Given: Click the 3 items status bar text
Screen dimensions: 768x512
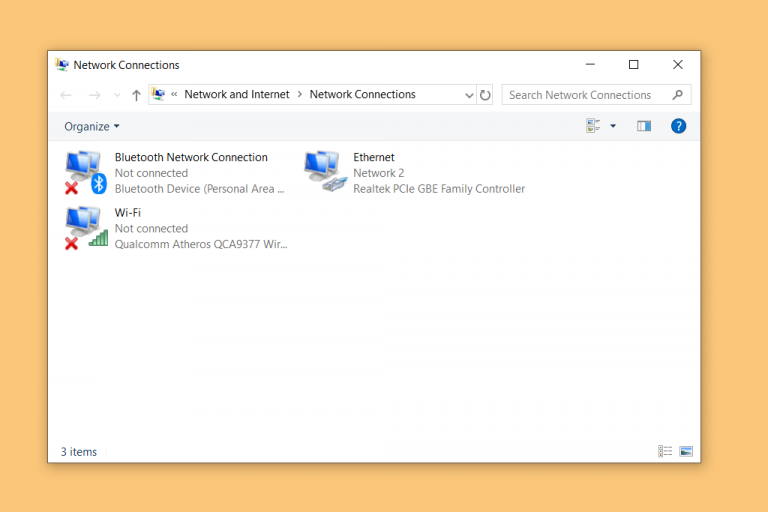Looking at the screenshot, I should [79, 452].
